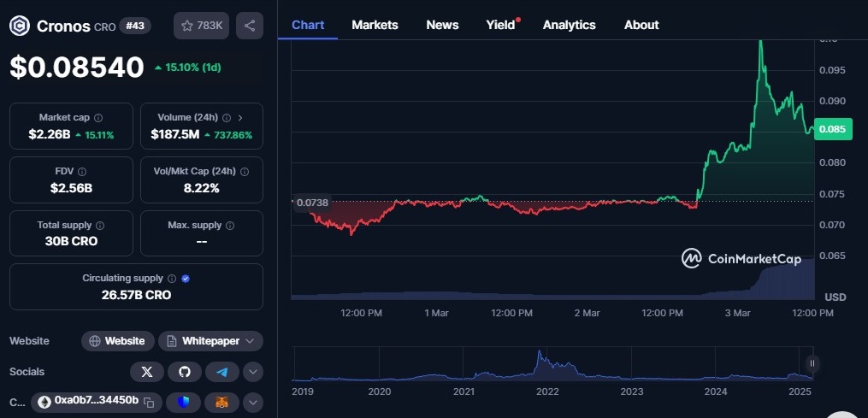
Task: Open the About tab
Action: 641,25
